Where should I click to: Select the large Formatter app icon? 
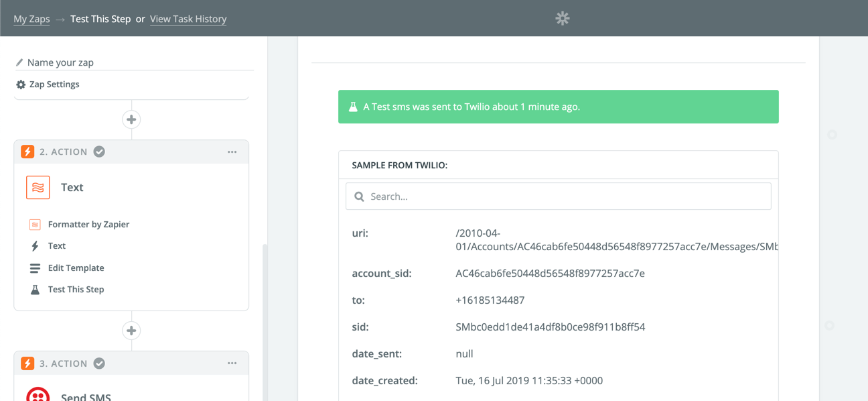[x=38, y=188]
